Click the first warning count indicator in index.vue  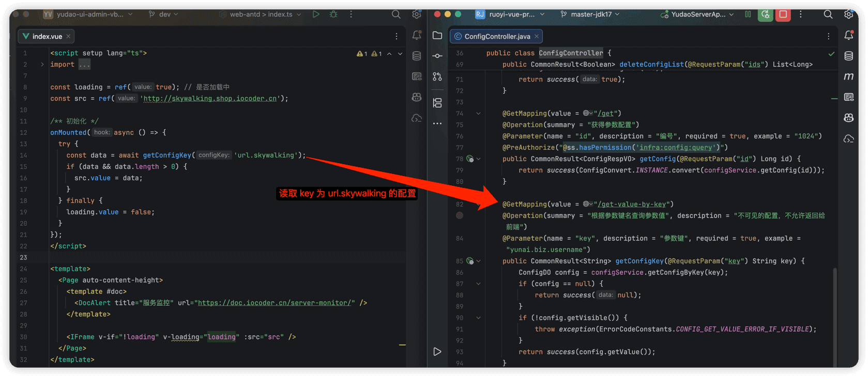tap(362, 54)
